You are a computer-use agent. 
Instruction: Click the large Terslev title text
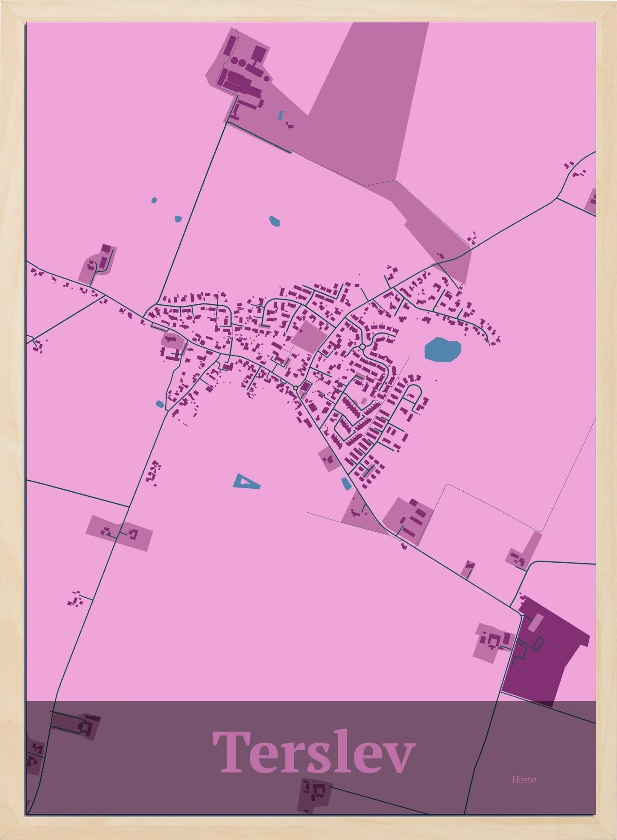[313, 752]
